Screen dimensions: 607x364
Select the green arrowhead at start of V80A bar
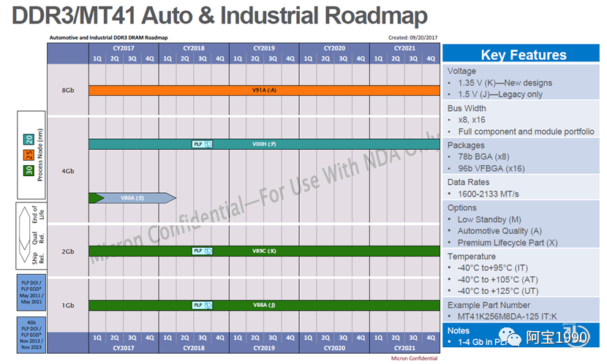(97, 198)
